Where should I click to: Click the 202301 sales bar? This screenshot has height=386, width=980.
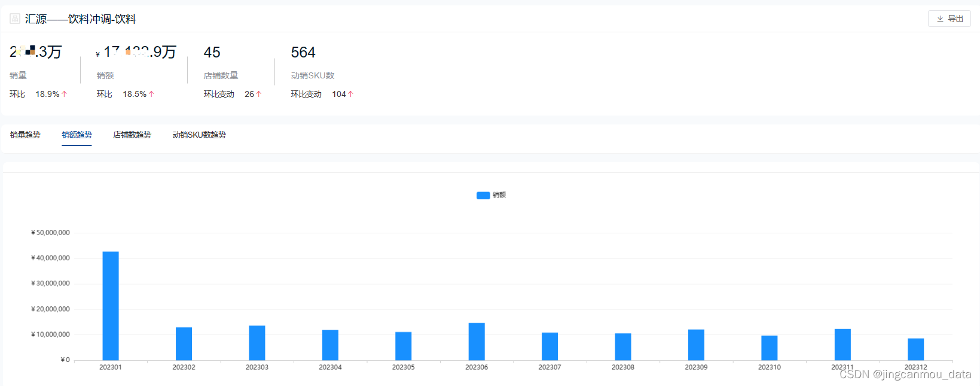pyautogui.click(x=111, y=306)
